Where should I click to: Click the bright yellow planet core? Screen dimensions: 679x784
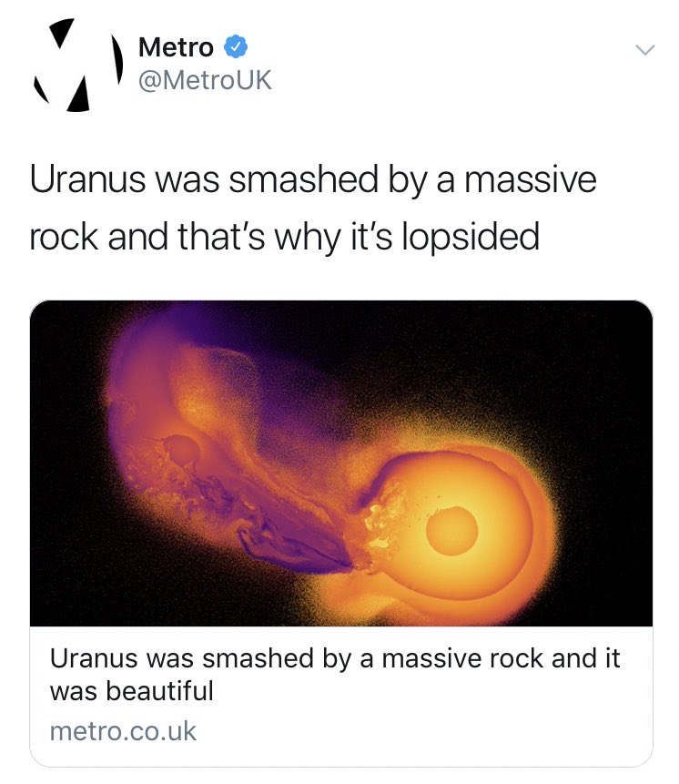tap(452, 531)
